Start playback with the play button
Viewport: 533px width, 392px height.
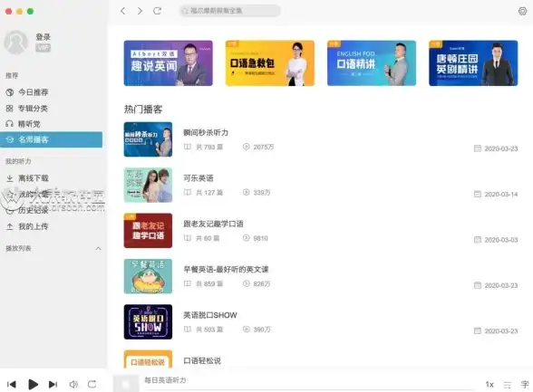(x=33, y=384)
